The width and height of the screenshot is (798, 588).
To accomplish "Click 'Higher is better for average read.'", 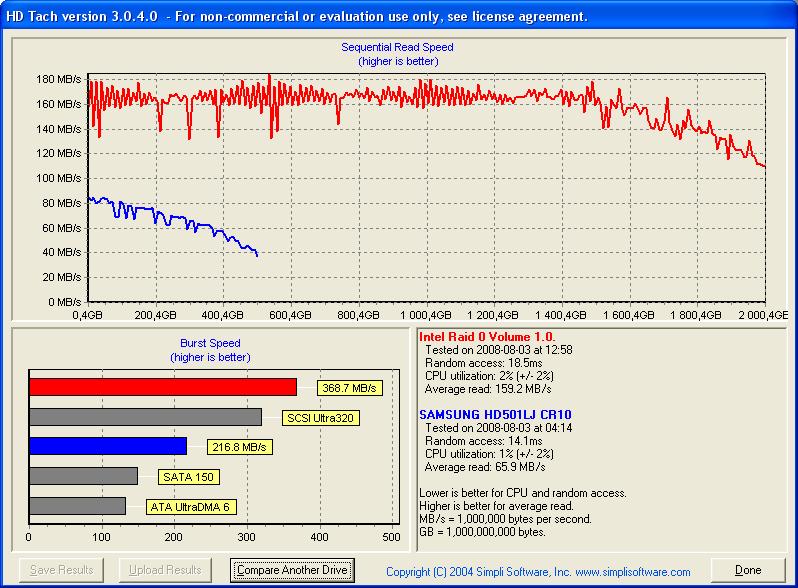I will [x=496, y=506].
